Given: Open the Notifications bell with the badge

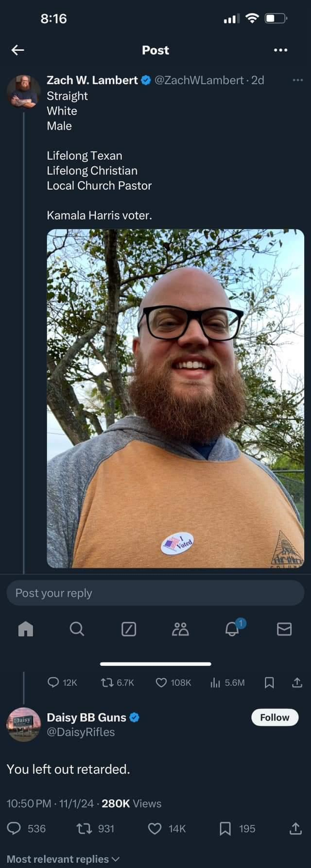Looking at the screenshot, I should (x=233, y=628).
